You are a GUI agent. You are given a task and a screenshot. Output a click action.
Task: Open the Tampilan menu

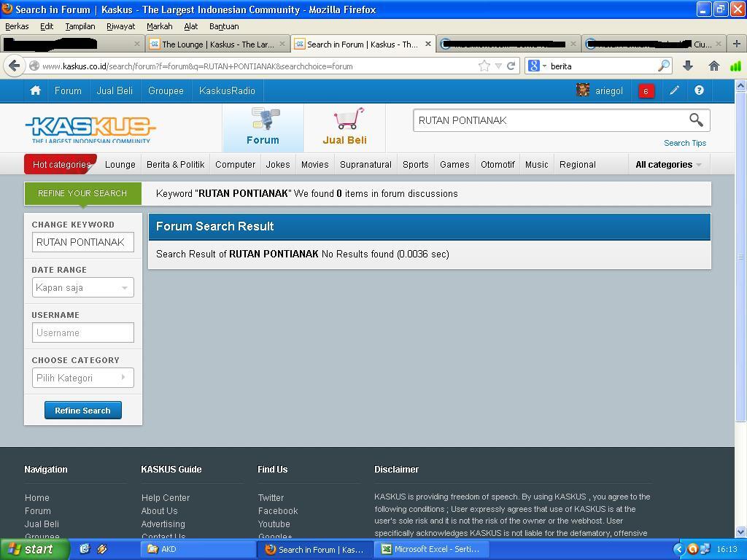[80, 26]
